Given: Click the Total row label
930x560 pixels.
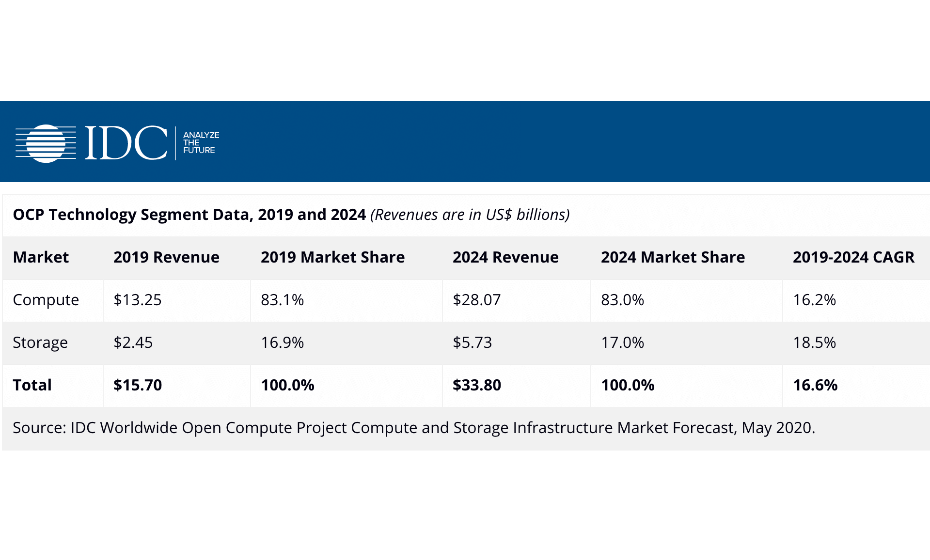Looking at the screenshot, I should 32,385.
